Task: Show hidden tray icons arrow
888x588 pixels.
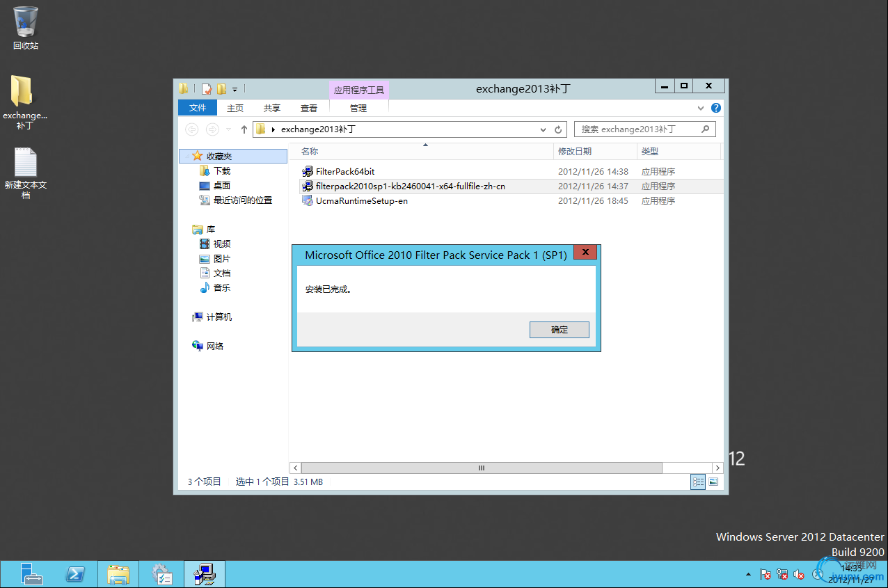Action: pyautogui.click(x=749, y=575)
